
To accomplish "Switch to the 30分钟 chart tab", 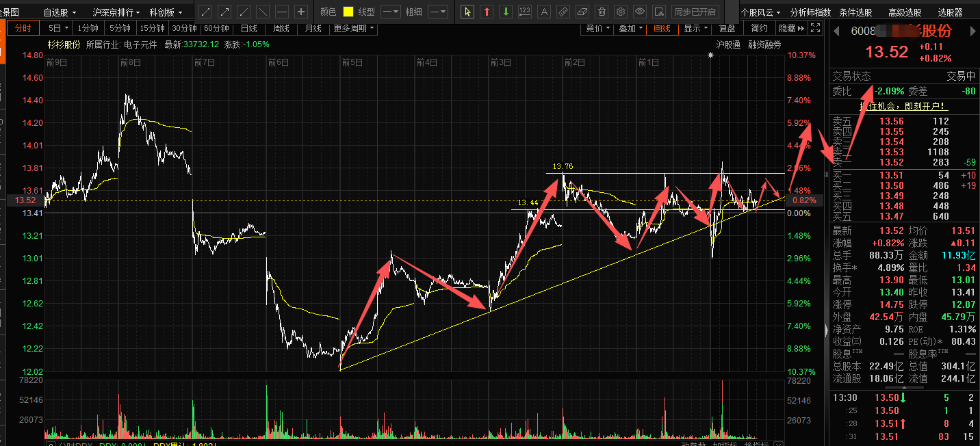I will (184, 28).
